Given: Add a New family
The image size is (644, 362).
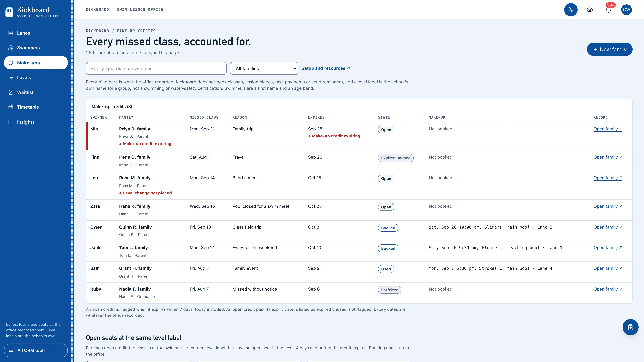Looking at the screenshot, I should click(609, 49).
